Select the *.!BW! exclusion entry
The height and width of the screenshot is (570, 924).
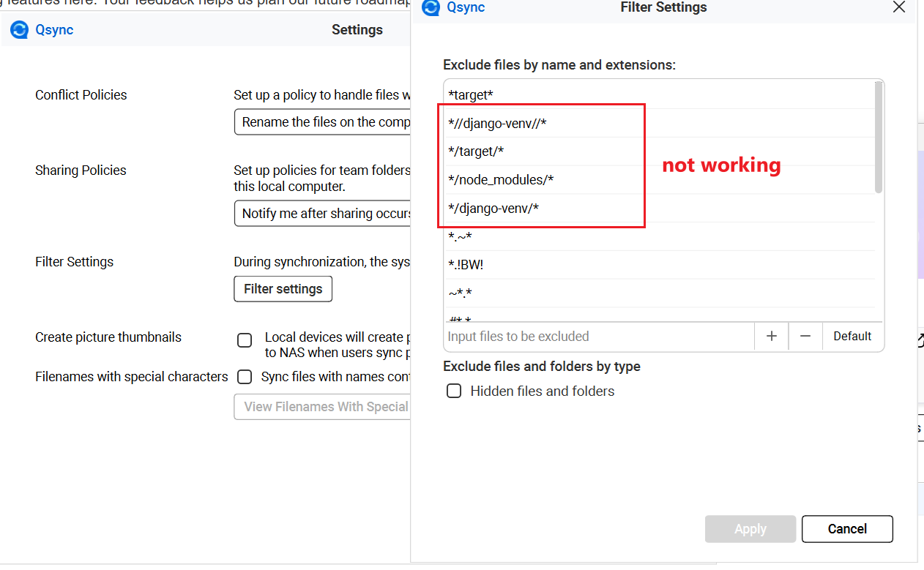point(466,265)
